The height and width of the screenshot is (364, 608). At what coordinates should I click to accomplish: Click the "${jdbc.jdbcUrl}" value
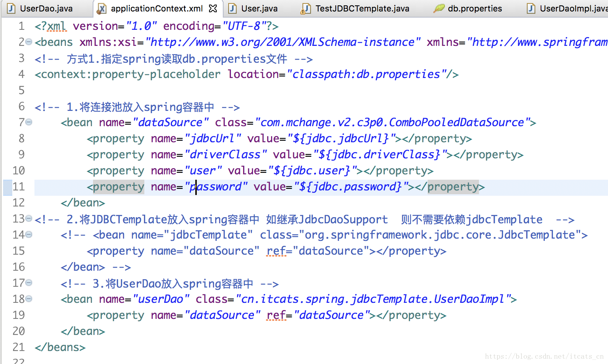point(341,138)
